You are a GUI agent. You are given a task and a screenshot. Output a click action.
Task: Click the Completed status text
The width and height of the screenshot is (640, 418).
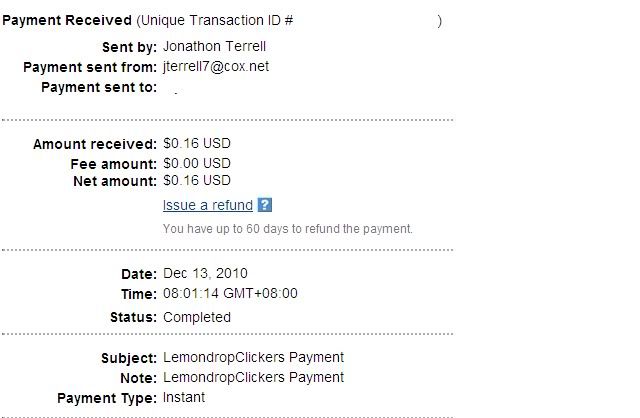pyautogui.click(x=197, y=317)
